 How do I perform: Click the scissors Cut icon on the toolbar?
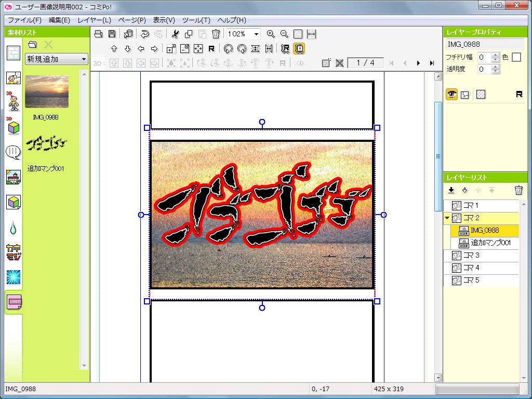(175, 34)
